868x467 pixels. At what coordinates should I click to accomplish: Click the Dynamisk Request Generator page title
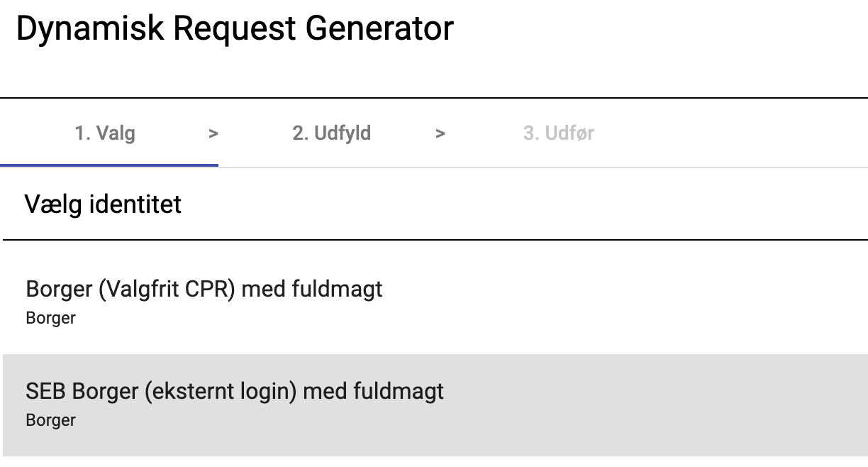(234, 30)
